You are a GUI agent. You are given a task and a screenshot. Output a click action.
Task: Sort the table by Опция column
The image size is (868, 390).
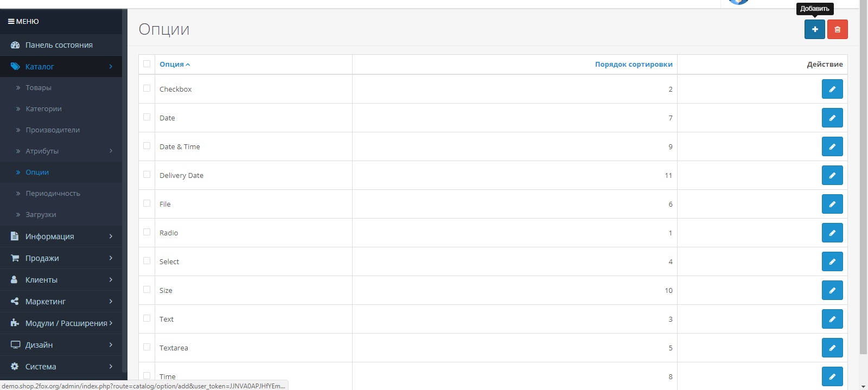(x=172, y=65)
